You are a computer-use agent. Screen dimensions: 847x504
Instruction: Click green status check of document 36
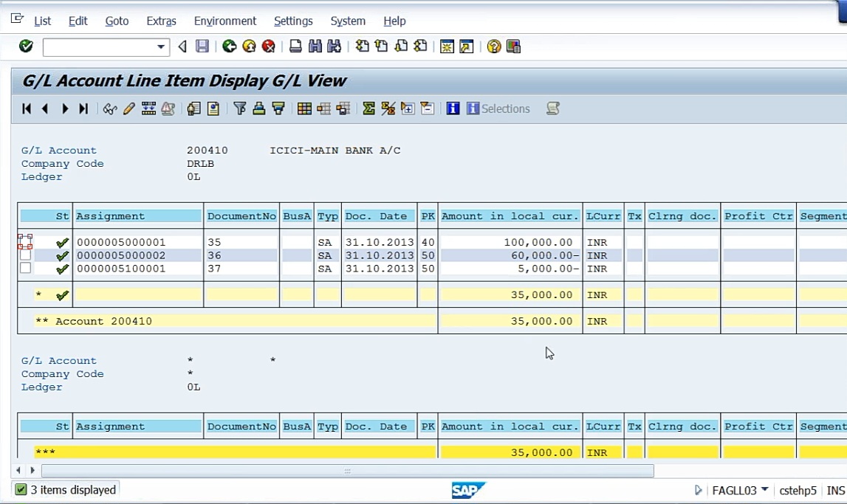pos(62,256)
